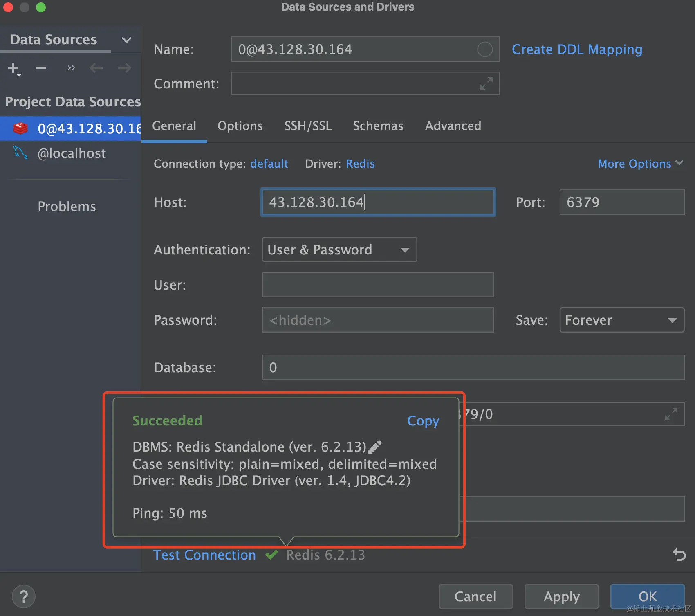Click Ping: 50 ms text
Image resolution: width=695 pixels, height=616 pixels.
click(170, 513)
